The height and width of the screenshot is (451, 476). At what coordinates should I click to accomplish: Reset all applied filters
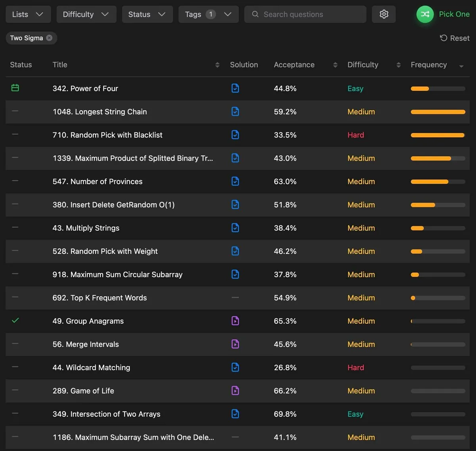tap(455, 38)
